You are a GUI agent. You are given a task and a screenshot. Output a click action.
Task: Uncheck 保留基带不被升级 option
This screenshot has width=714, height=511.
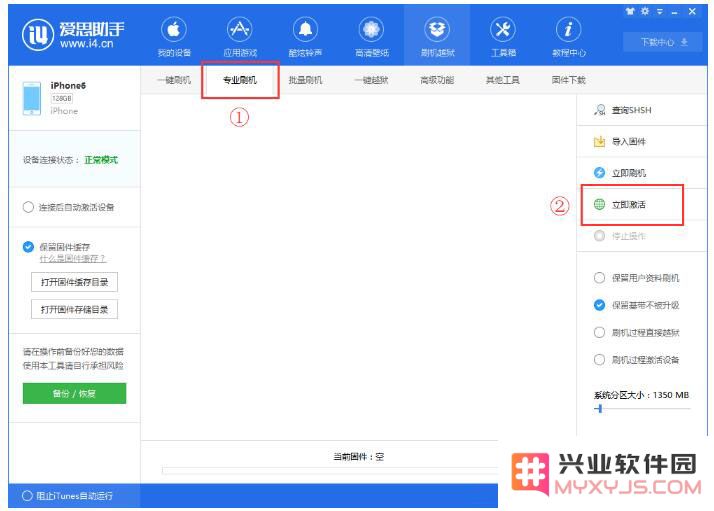(x=599, y=305)
